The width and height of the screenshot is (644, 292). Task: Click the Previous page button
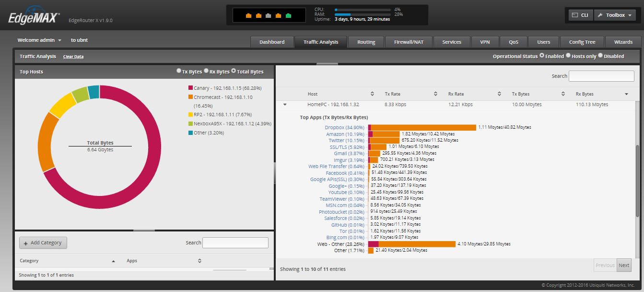point(605,265)
